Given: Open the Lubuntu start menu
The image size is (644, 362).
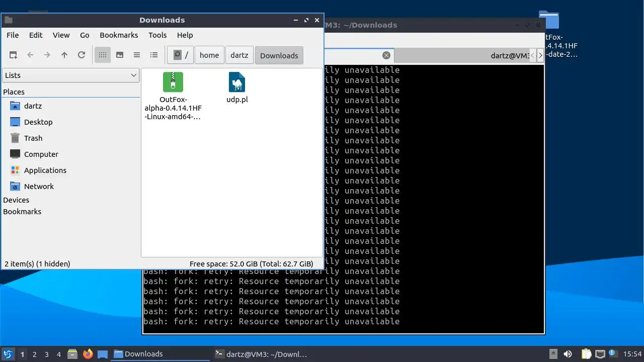Looking at the screenshot, I should (8, 354).
